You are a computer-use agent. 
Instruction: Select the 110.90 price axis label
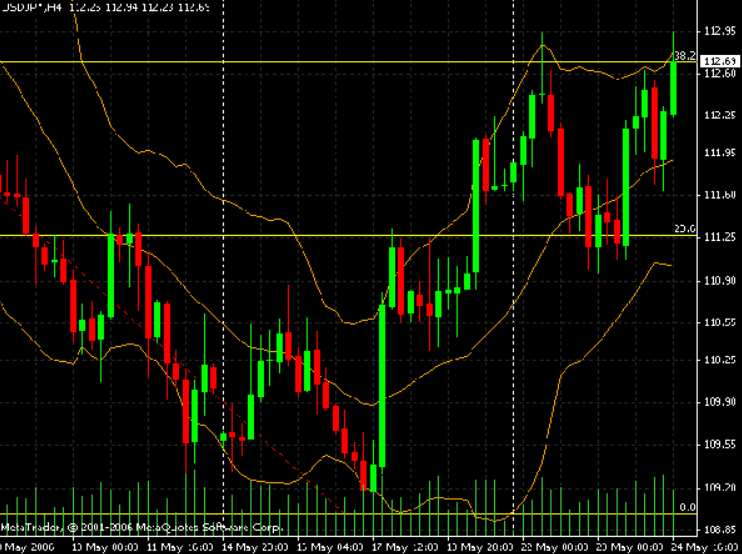[720, 281]
